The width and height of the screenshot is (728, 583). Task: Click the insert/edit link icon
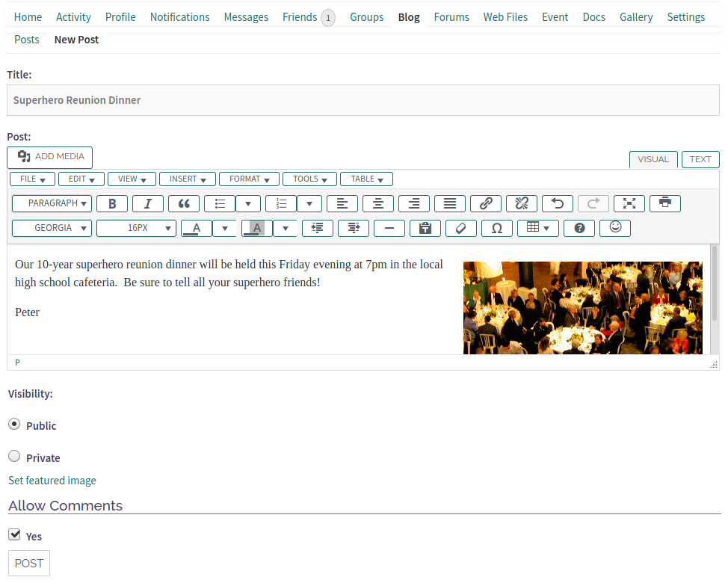tap(485, 203)
